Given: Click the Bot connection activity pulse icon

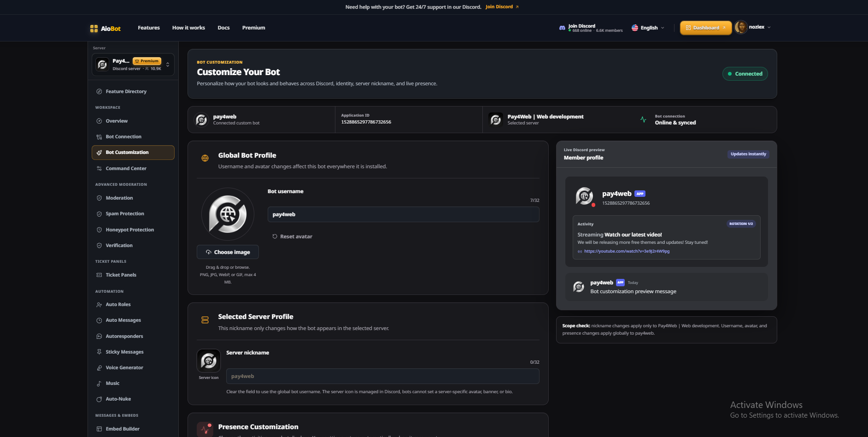Looking at the screenshot, I should click(643, 120).
